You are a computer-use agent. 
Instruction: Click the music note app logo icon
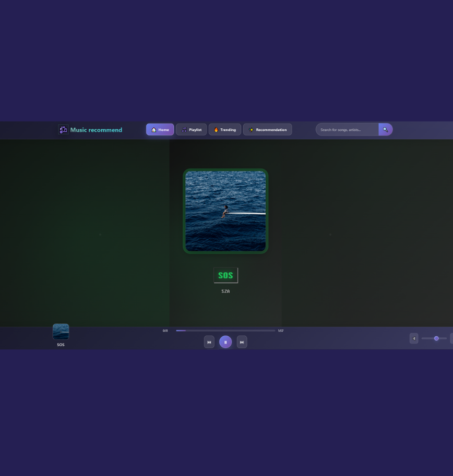coord(63,130)
